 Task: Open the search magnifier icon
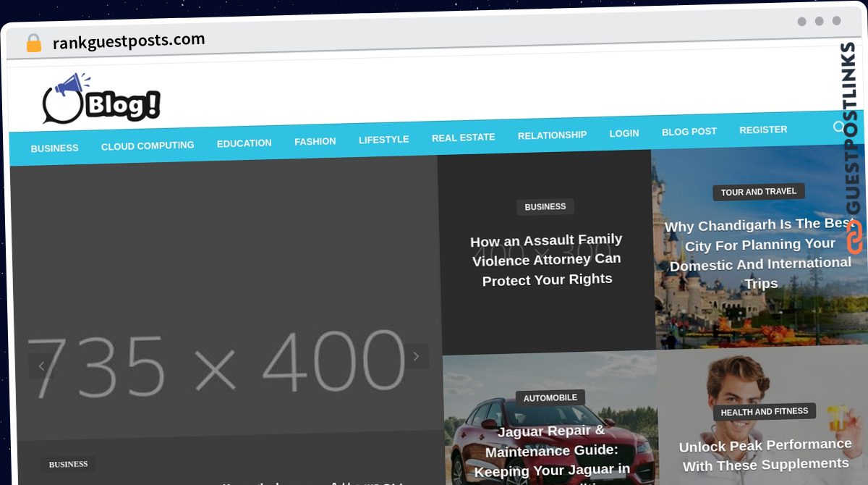click(839, 127)
